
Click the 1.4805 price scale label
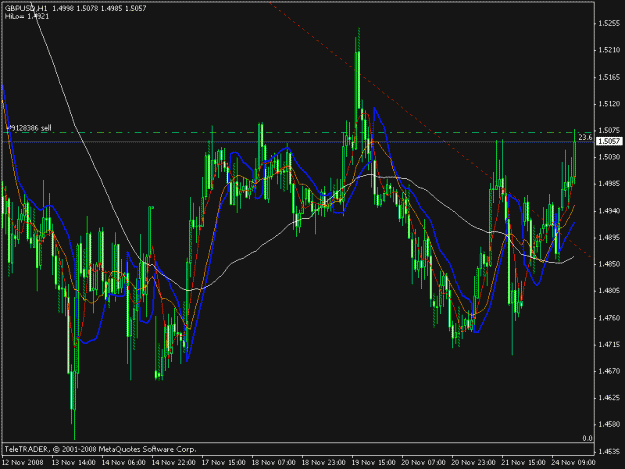click(x=609, y=291)
